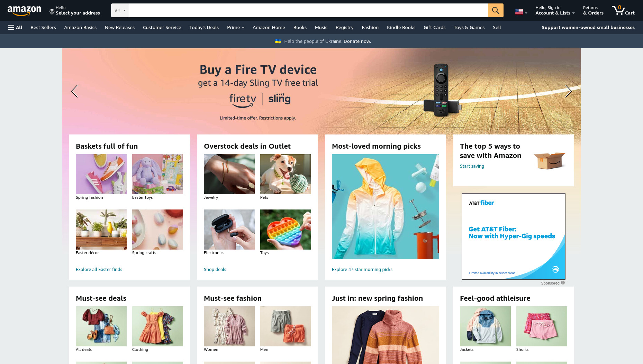Click into the search input field
The image size is (643, 364).
pos(308,10)
